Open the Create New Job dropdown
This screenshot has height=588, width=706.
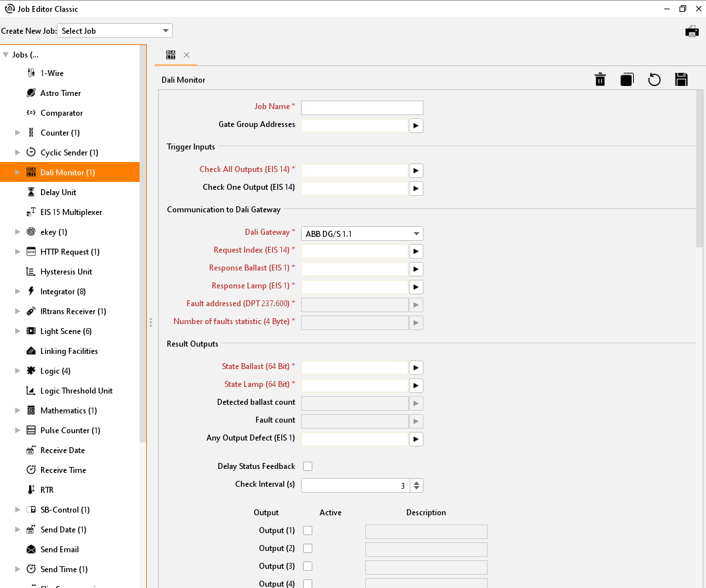click(x=115, y=31)
